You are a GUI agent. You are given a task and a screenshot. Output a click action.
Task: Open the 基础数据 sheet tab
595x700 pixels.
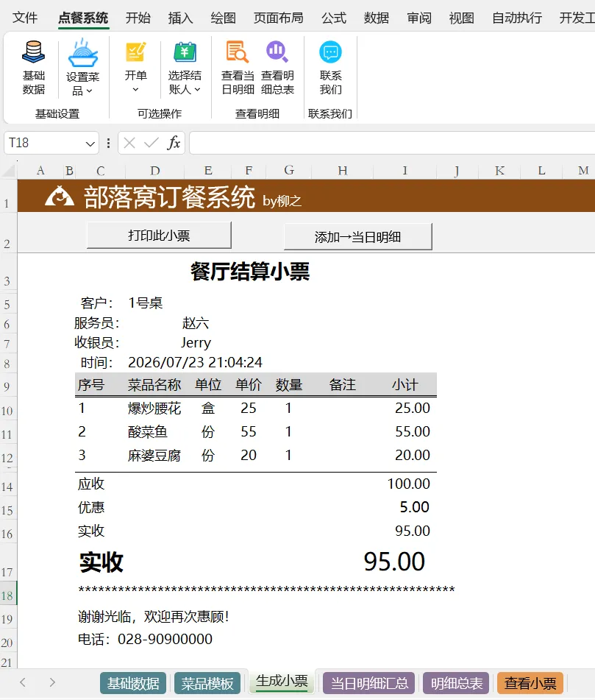click(133, 683)
